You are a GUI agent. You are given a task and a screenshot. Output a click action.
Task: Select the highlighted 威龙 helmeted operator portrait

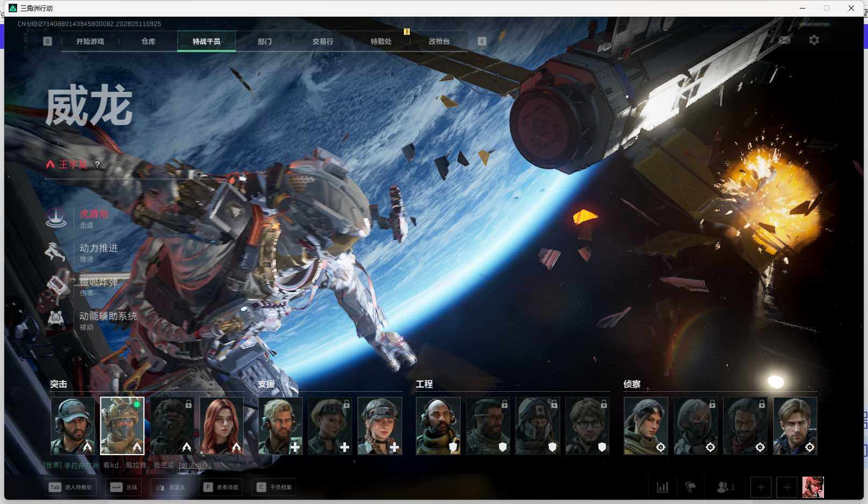click(x=122, y=426)
